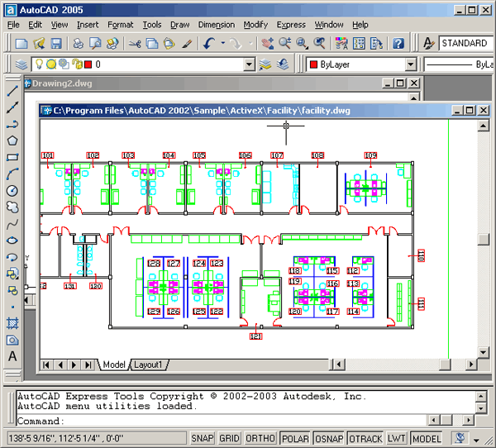The width and height of the screenshot is (496, 448).
Task: Expand the layer list dropdown
Action: pyautogui.click(x=250, y=64)
